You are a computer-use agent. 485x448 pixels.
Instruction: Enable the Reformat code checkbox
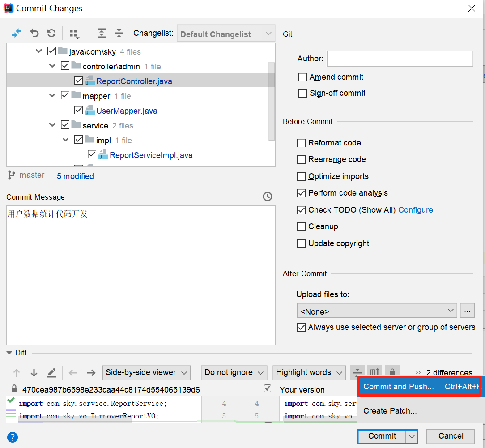302,143
